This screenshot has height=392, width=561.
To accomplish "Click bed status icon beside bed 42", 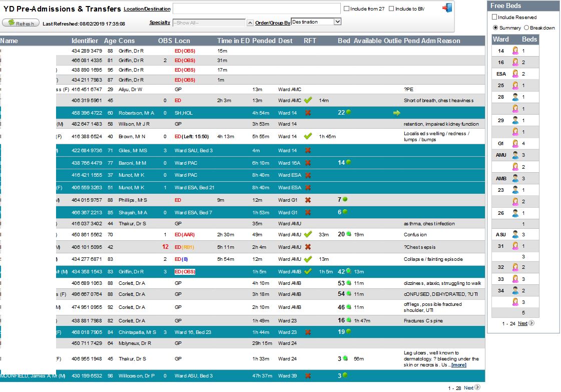I will coord(348,271).
